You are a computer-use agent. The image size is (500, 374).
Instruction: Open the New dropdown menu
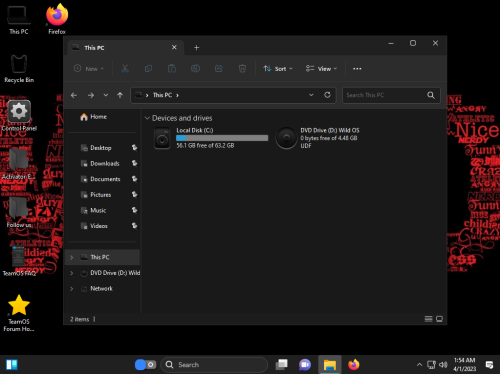[89, 69]
